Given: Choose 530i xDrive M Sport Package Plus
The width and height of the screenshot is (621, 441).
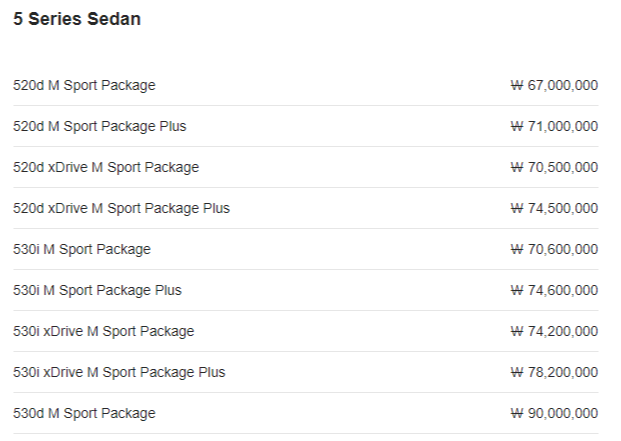Looking at the screenshot, I should pos(119,372).
